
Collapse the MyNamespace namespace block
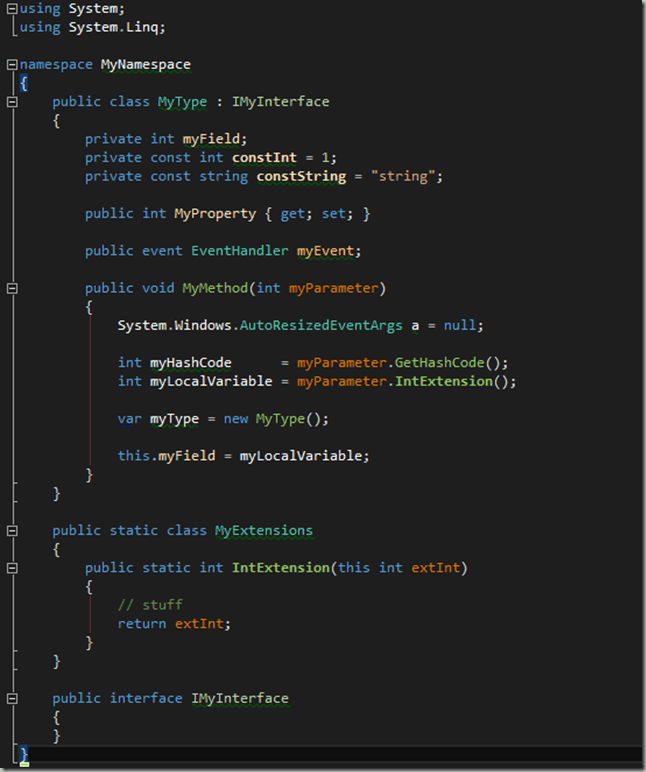(12, 64)
